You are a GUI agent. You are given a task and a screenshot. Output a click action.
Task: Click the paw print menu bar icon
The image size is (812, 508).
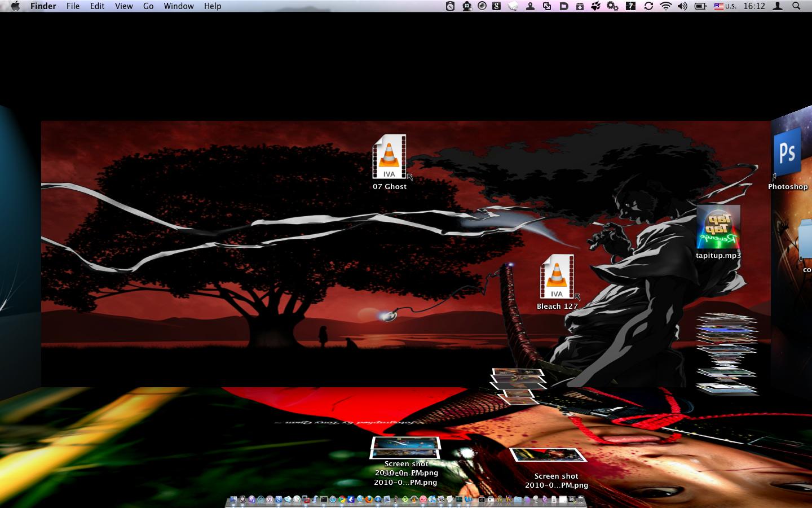tap(596, 6)
